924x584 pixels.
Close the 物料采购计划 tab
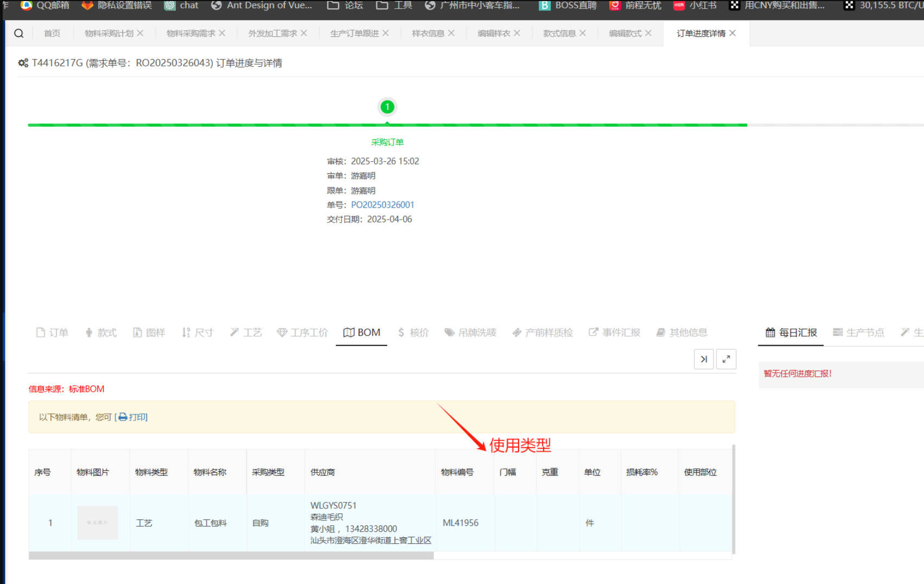[141, 33]
